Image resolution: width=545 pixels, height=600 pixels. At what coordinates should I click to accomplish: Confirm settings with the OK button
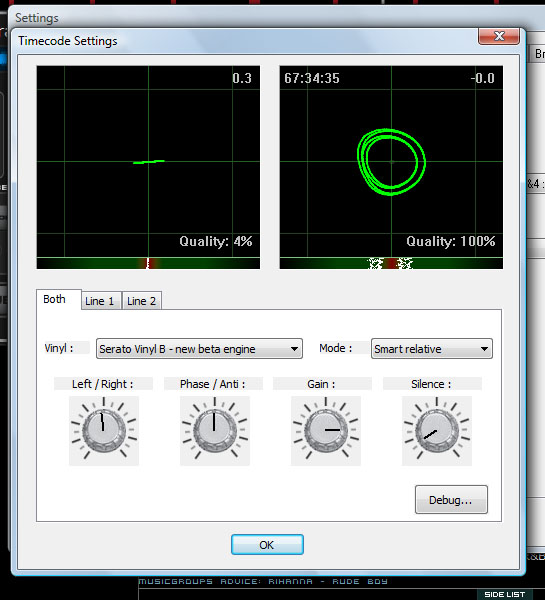(x=267, y=545)
